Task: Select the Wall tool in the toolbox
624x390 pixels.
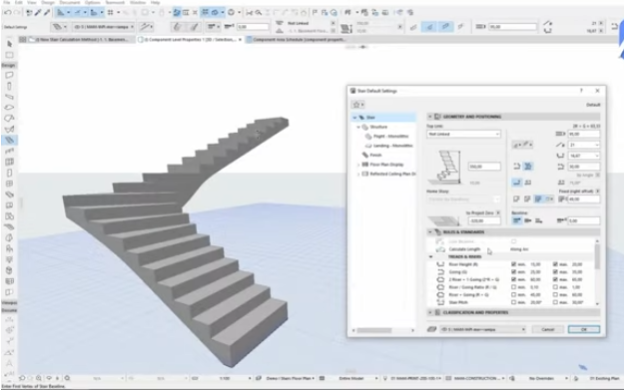Action: point(10,75)
